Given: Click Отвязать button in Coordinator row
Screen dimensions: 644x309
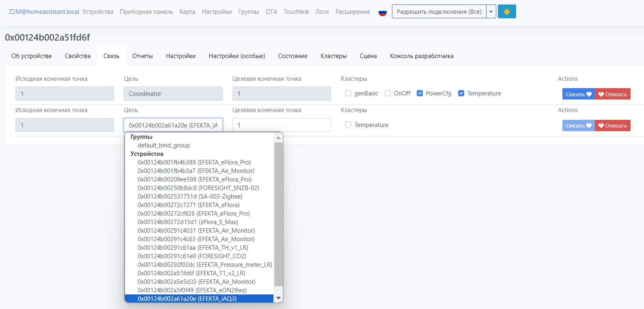Looking at the screenshot, I should (x=612, y=94).
